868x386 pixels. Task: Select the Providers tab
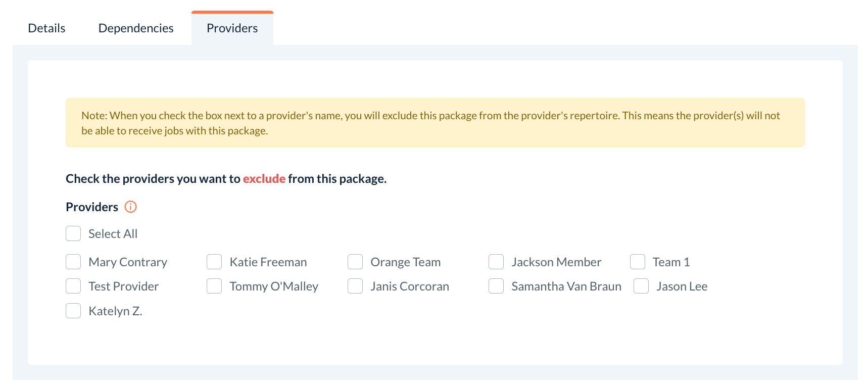tap(232, 28)
